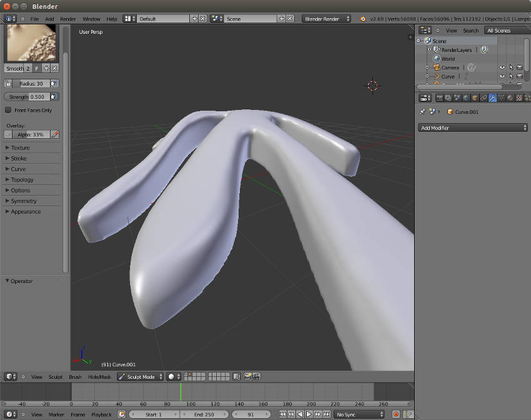Expand the Texture panel
Image resolution: width=531 pixels, height=420 pixels.
[x=20, y=147]
